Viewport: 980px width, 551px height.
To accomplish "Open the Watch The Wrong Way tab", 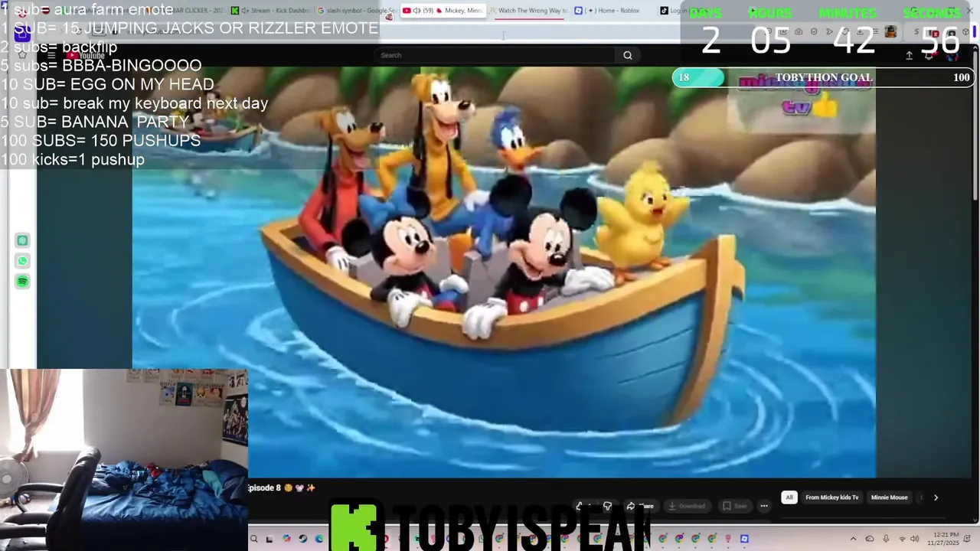I will (x=530, y=11).
